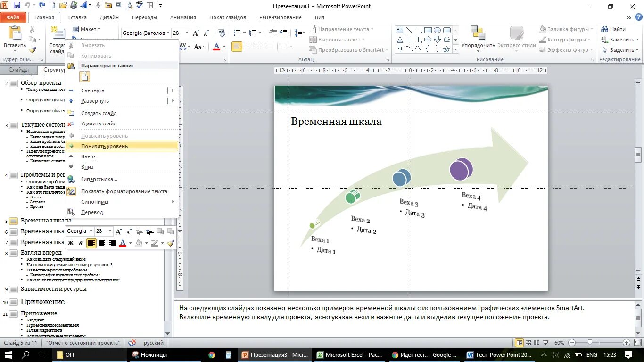The image size is (644, 362).
Task: Click the Вставить paste button
Action: click(x=15, y=39)
